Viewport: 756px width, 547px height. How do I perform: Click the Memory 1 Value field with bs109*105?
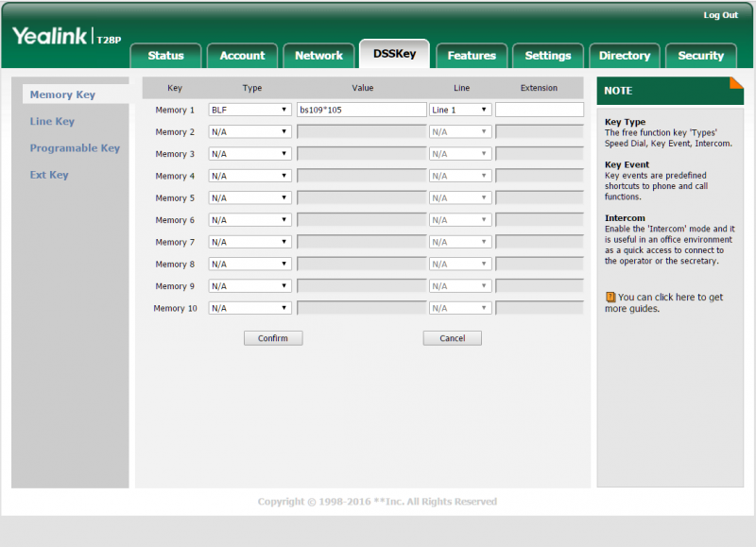[x=362, y=110]
